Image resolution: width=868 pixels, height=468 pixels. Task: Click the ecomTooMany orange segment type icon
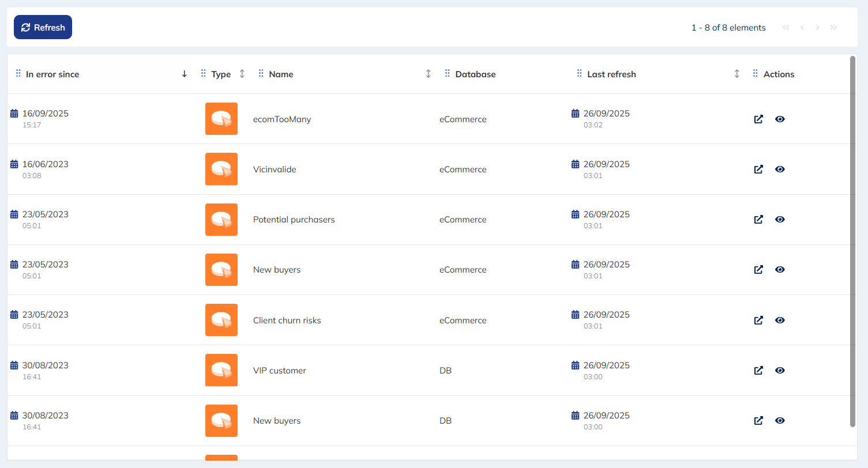pos(221,119)
